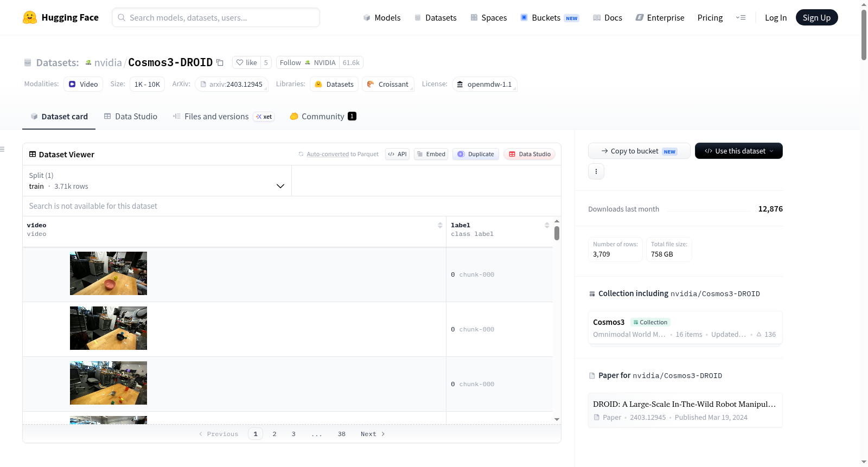Image resolution: width=868 pixels, height=467 pixels.
Task: Click the like heart button
Action: point(246,62)
